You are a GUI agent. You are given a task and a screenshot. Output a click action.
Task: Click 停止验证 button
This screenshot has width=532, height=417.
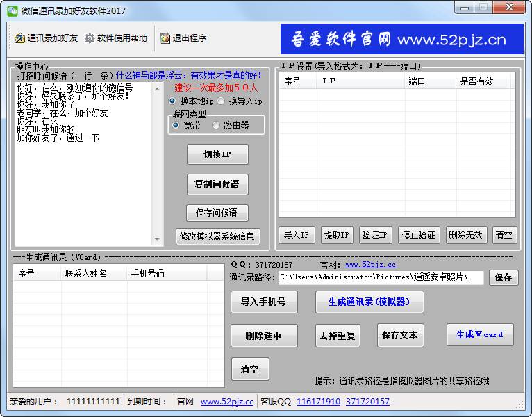pyautogui.click(x=419, y=235)
